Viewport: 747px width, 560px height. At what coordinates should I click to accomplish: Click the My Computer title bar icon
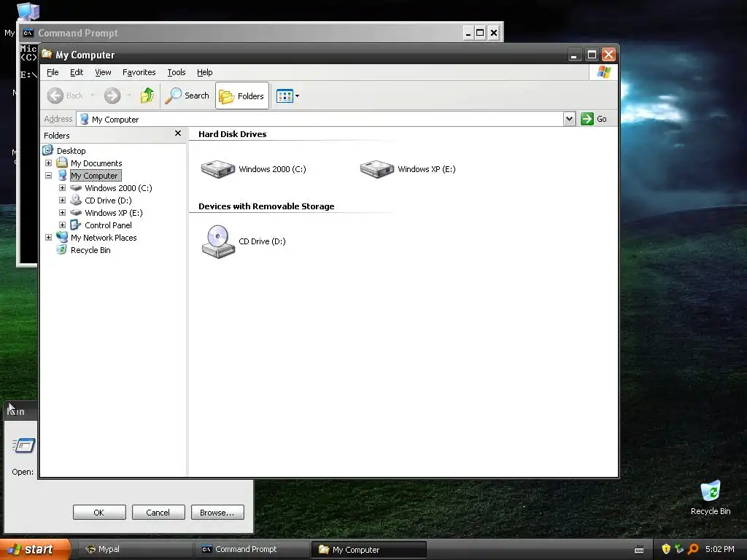(x=47, y=54)
